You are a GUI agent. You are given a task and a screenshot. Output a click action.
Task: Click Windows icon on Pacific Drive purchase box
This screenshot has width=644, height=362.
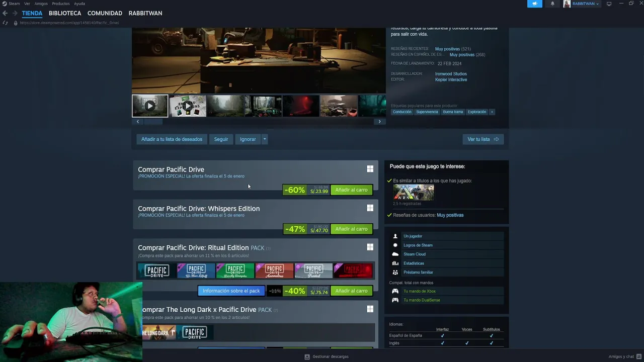pos(370,169)
